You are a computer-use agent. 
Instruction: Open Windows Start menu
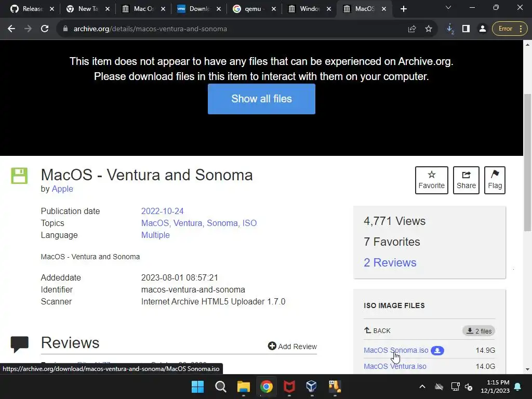point(197,387)
